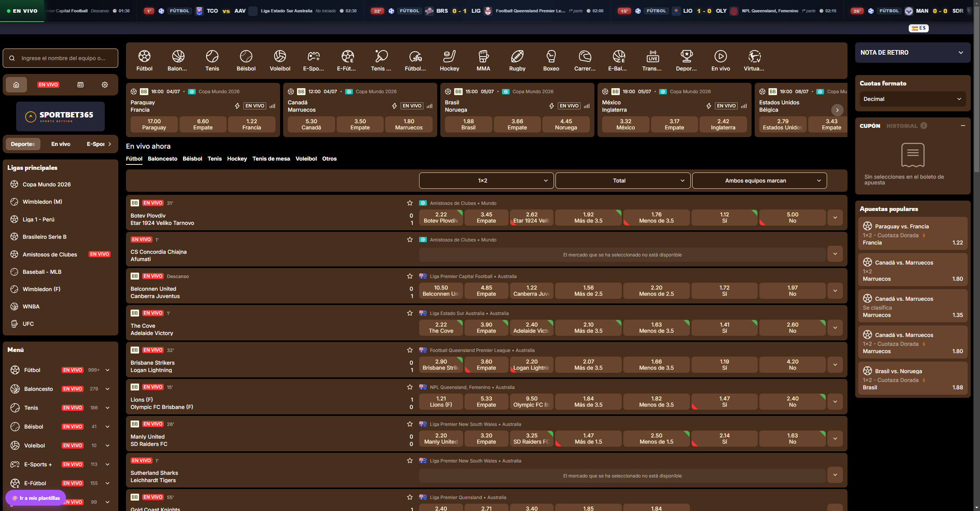
Task: Select Brasil at 1.88 odds in the match card
Action: pyautogui.click(x=468, y=124)
